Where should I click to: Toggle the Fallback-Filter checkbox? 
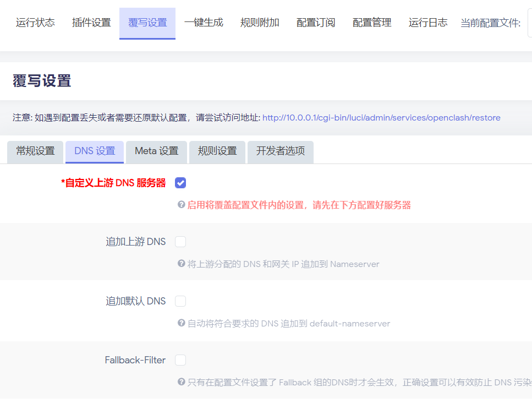coord(180,360)
